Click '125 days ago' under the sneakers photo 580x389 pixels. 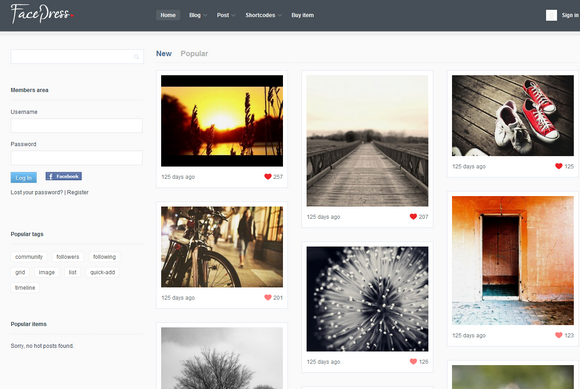469,166
